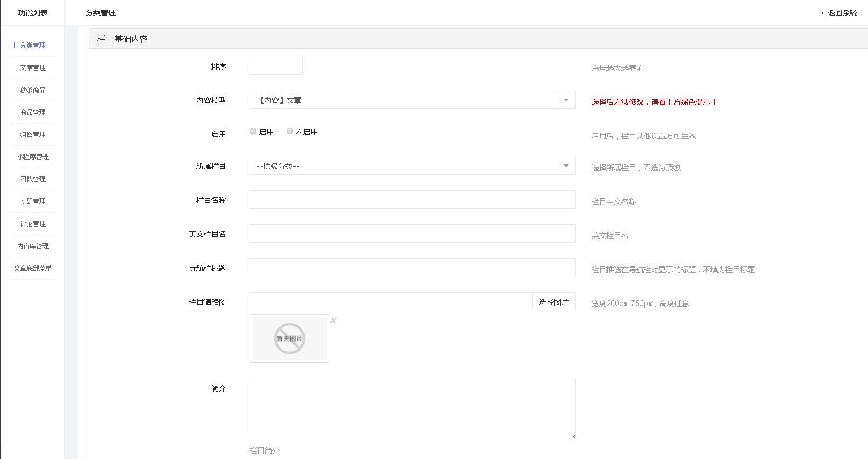Click the 简介 textarea
Screen dimensions: 868x459
pos(412,409)
